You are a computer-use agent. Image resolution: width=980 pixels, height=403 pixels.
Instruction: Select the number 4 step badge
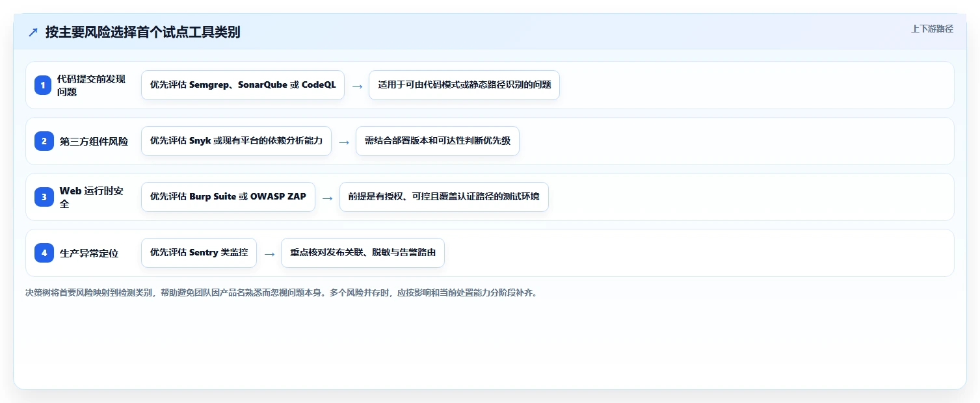(x=44, y=253)
